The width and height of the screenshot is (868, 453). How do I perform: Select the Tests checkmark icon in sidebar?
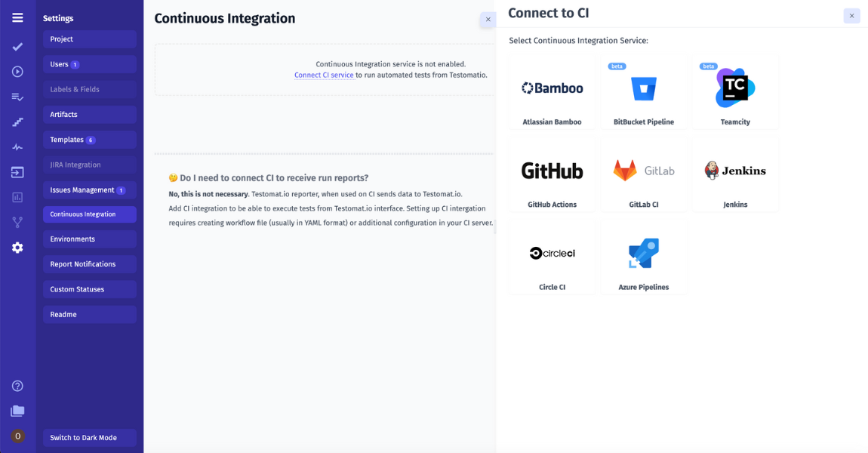pyautogui.click(x=17, y=47)
